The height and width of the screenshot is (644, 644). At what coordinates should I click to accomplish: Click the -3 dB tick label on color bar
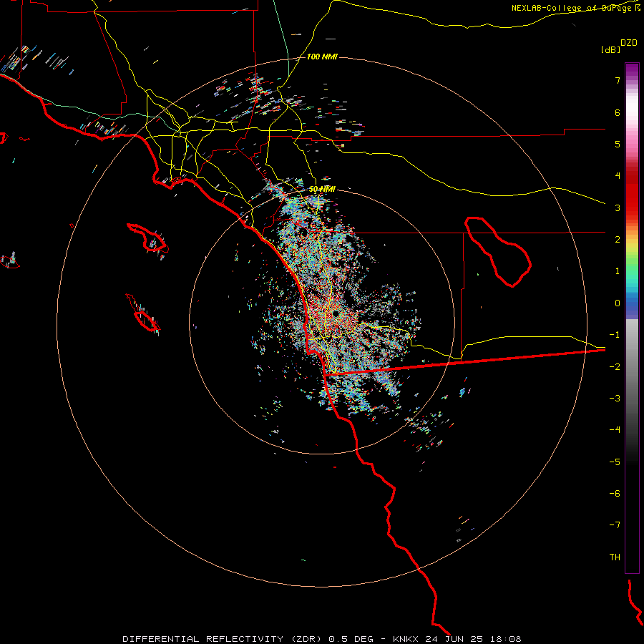(x=615, y=399)
